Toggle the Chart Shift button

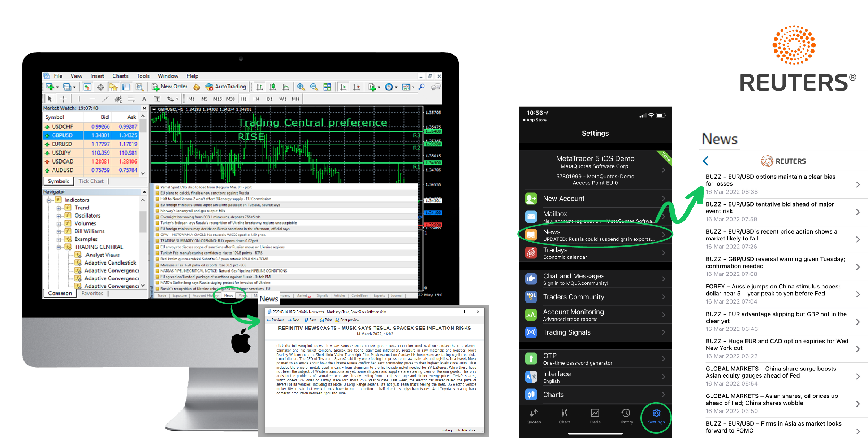(x=357, y=87)
